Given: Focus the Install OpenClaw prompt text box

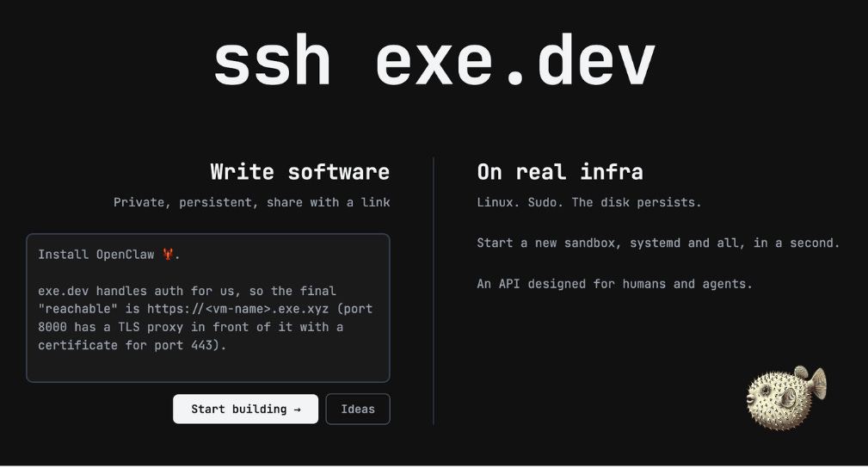Looking at the screenshot, I should [208, 308].
